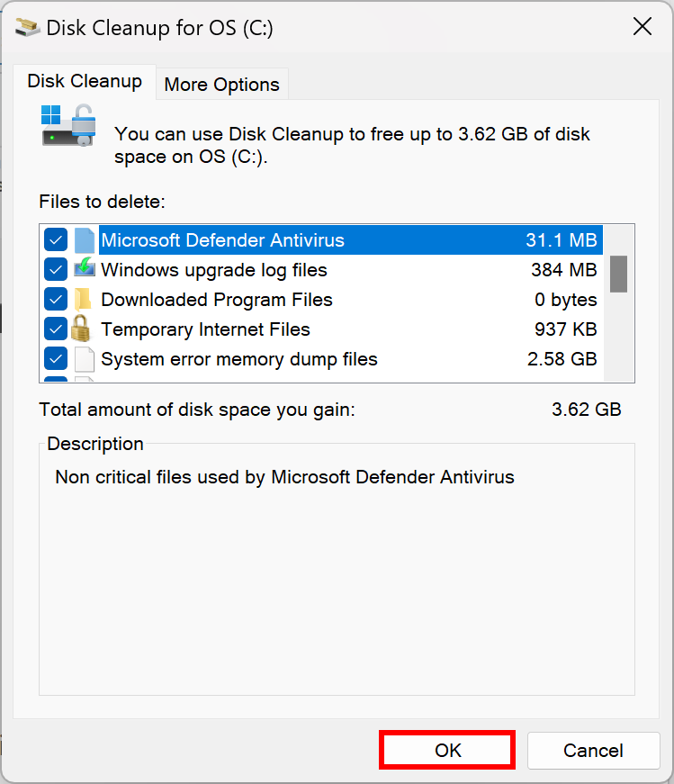Click the drive lock icon near header text
This screenshot has width=674, height=784.
[68, 125]
